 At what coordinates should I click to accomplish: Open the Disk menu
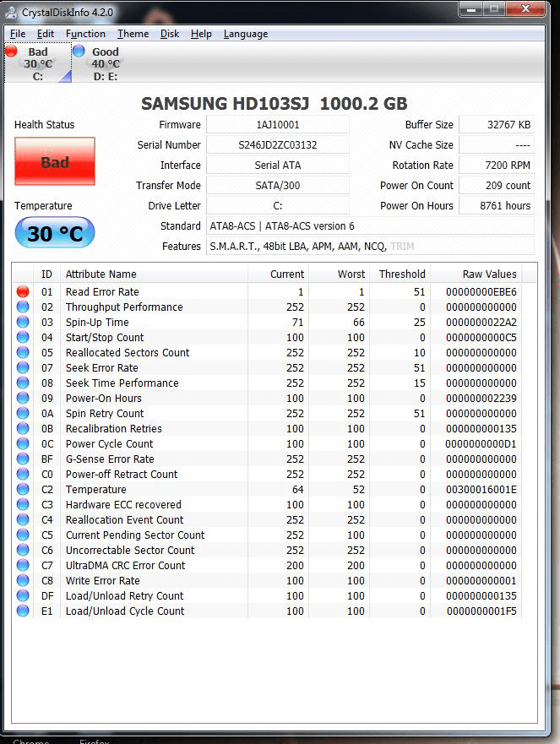tap(170, 34)
